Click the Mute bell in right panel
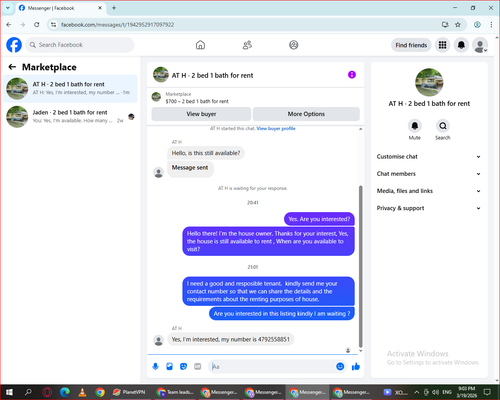This screenshot has height=400, width=500. (415, 126)
